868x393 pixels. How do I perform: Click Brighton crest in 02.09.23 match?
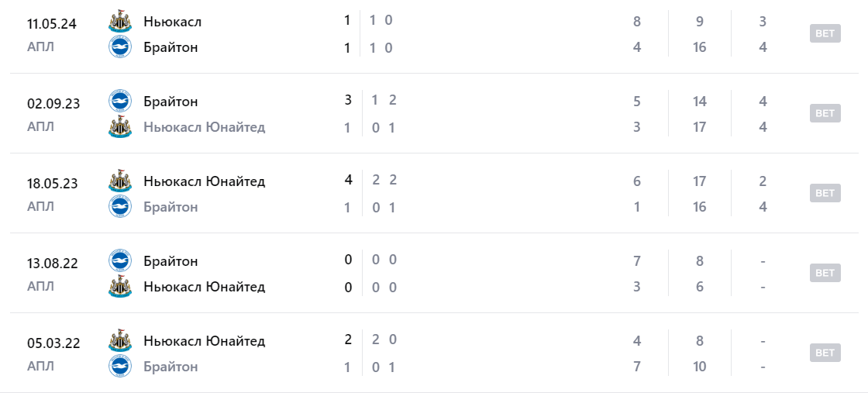click(x=119, y=102)
